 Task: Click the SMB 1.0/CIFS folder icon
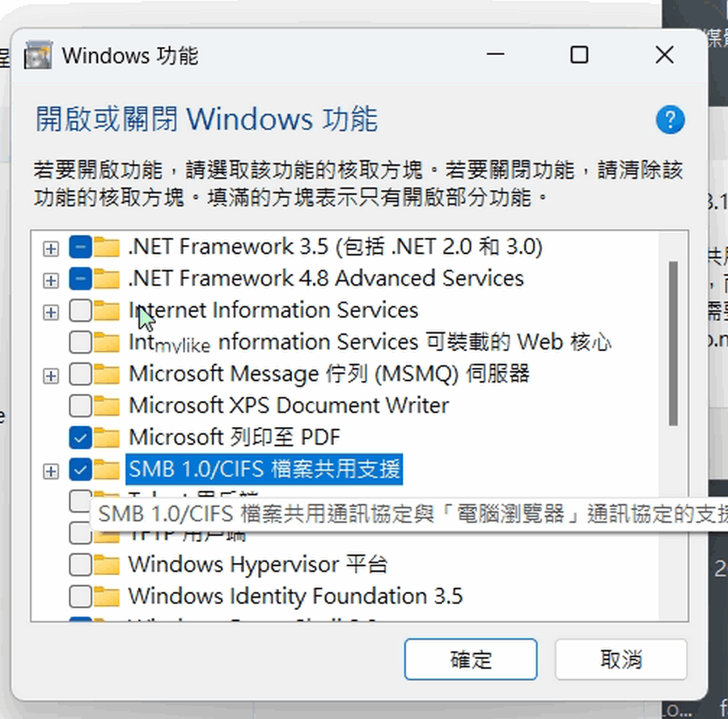(107, 469)
